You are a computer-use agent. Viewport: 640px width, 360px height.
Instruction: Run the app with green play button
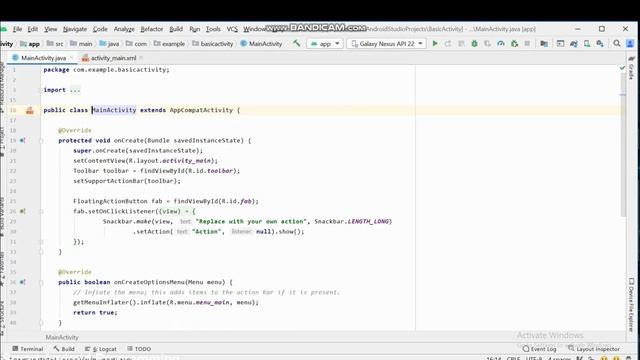tap(435, 43)
